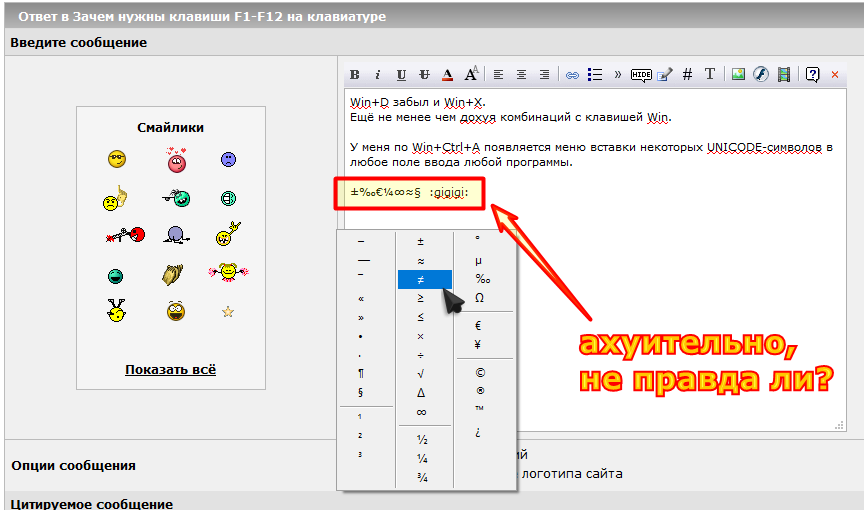
Task: Insert the wide-eyed laughing smiley
Action: coord(176,311)
